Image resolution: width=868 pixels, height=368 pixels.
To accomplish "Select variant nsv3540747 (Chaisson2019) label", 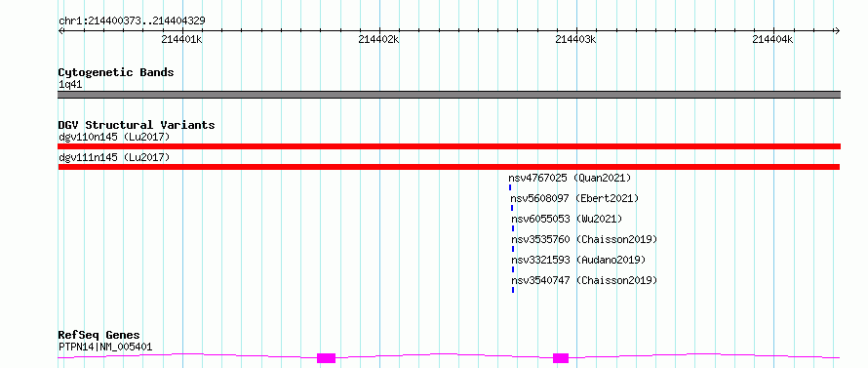I will pyautogui.click(x=584, y=280).
